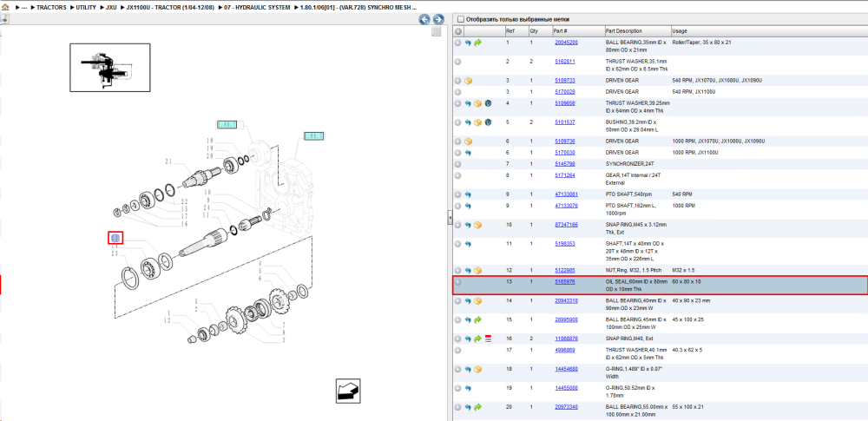
Task: Go to previous diagram with left arrow
Action: tap(424, 19)
